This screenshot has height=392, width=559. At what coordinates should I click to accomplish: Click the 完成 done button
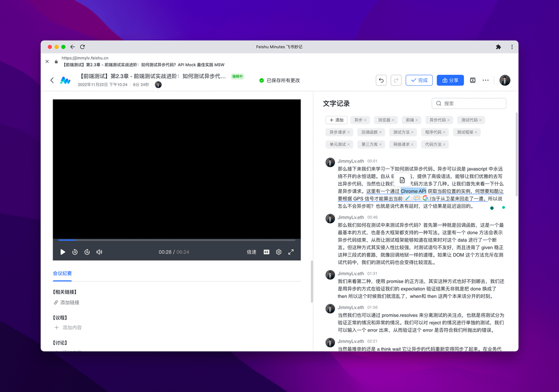(x=419, y=80)
